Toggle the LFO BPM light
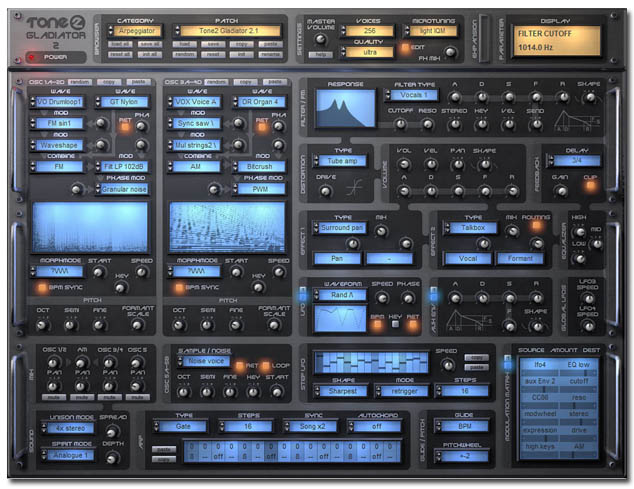 (377, 325)
